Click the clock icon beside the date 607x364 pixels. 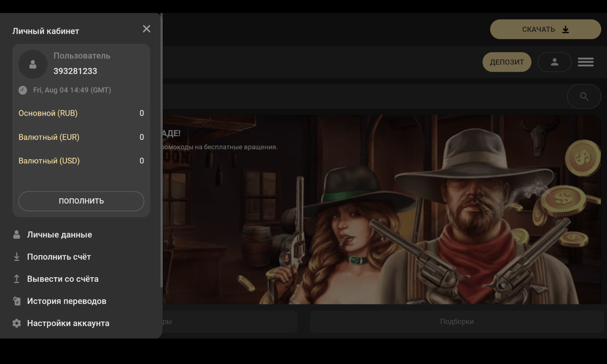(23, 90)
